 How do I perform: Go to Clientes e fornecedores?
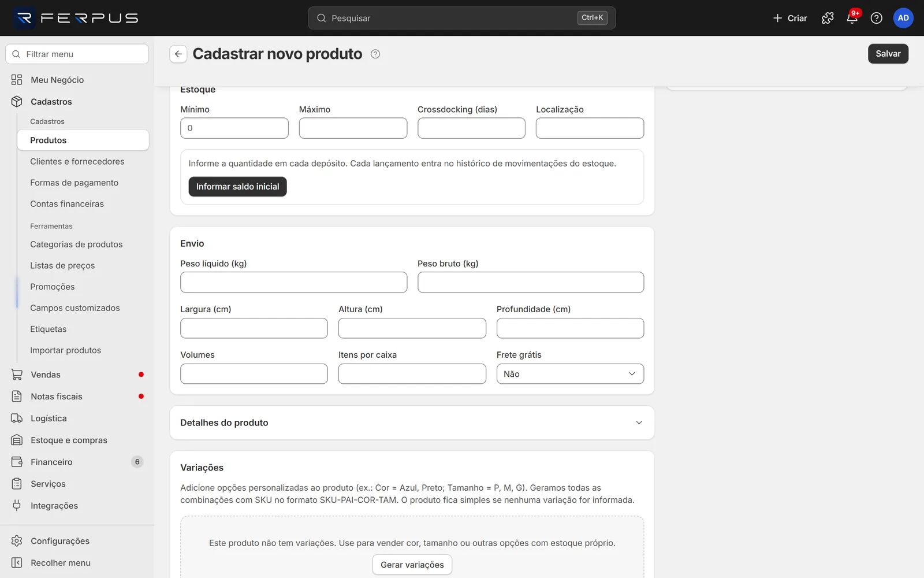click(x=83, y=161)
